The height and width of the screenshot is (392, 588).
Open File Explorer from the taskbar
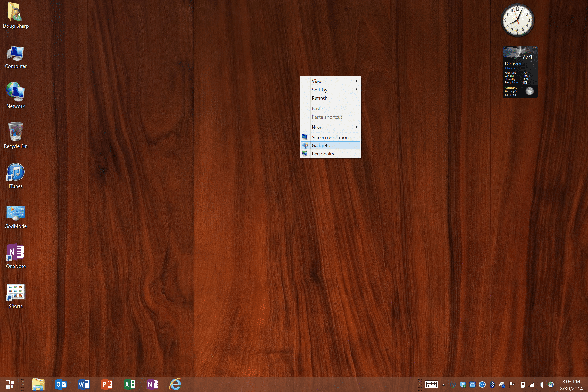(38, 384)
